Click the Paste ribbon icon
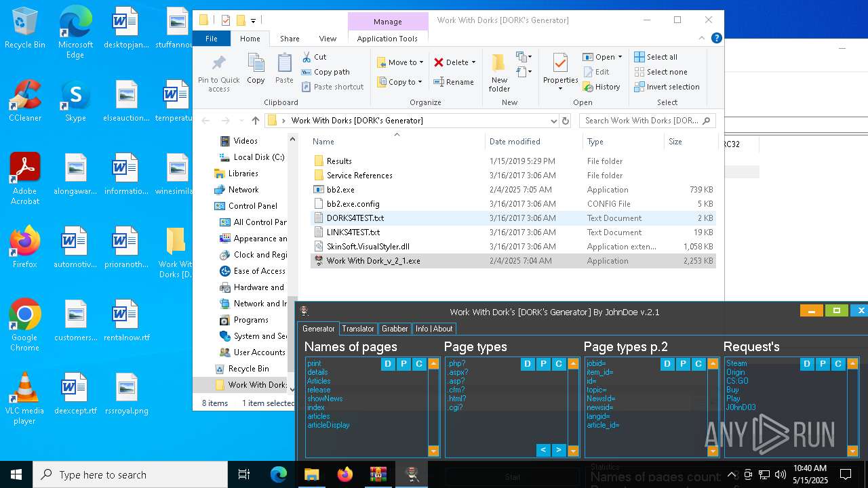 (284, 69)
